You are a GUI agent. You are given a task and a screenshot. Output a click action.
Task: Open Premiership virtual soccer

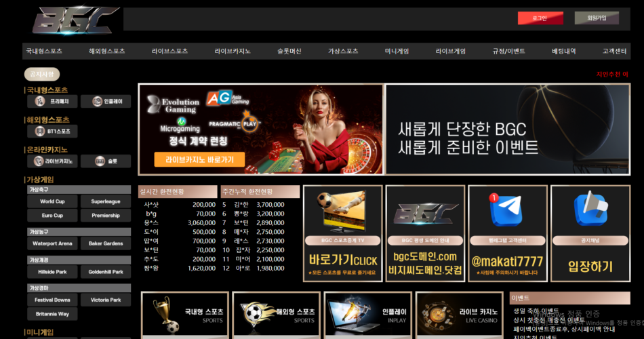(x=106, y=216)
